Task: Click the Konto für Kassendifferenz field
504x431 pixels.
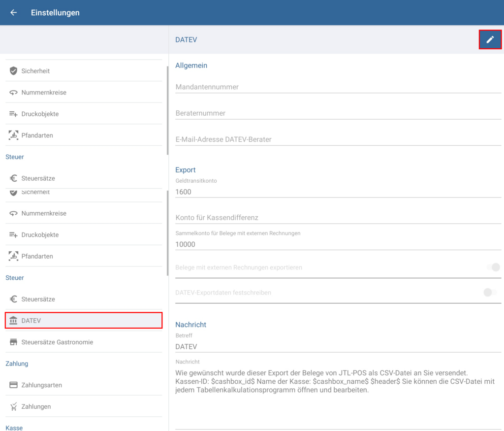Action: click(x=338, y=218)
